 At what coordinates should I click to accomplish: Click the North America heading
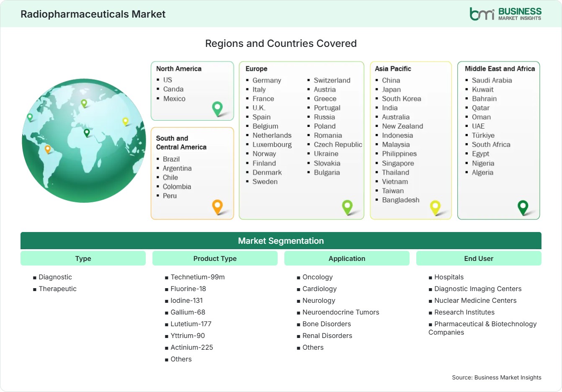click(179, 69)
